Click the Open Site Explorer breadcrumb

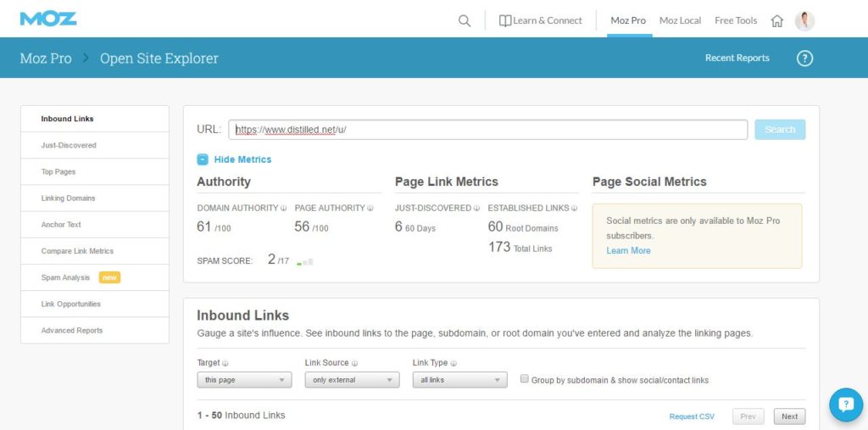(x=159, y=59)
